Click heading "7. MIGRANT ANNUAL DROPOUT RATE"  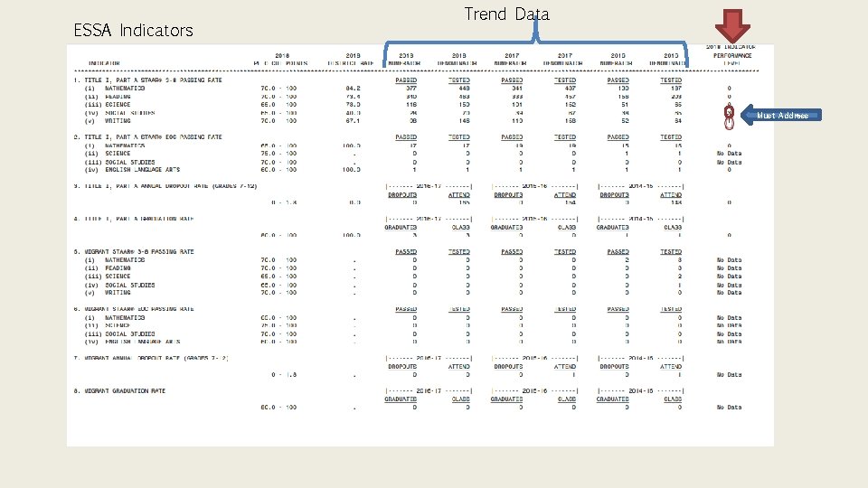151,359
